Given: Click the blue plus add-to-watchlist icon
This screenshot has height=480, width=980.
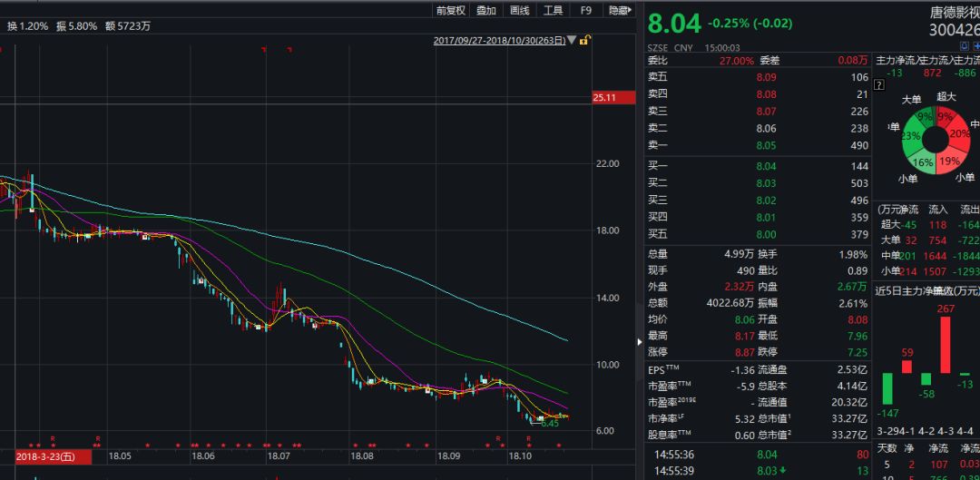Looking at the screenshot, I should point(975,45).
